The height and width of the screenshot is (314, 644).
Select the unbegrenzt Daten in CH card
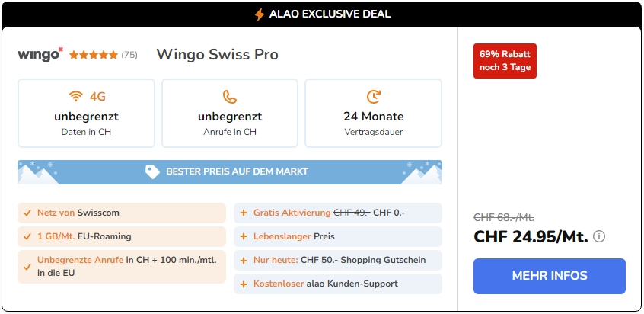click(x=86, y=113)
